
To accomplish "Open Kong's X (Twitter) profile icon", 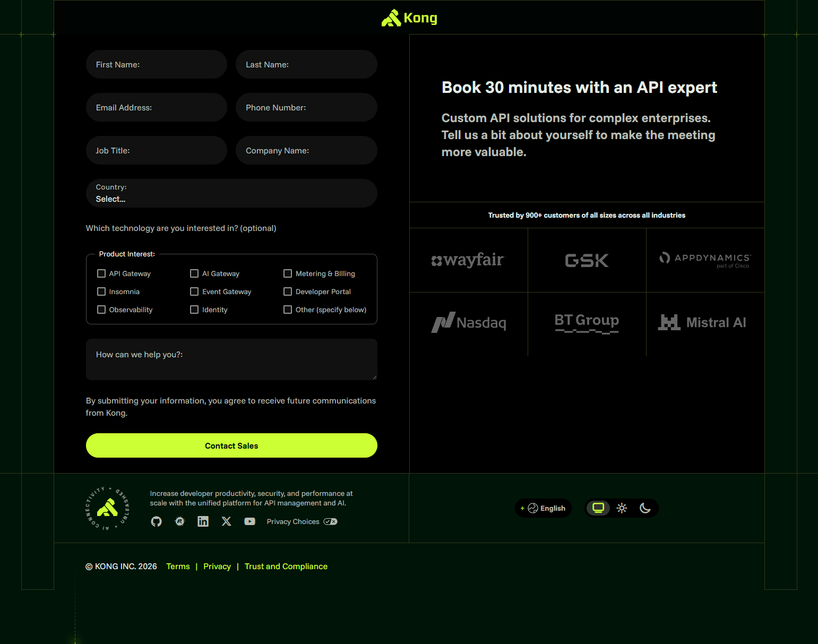I will tap(226, 521).
